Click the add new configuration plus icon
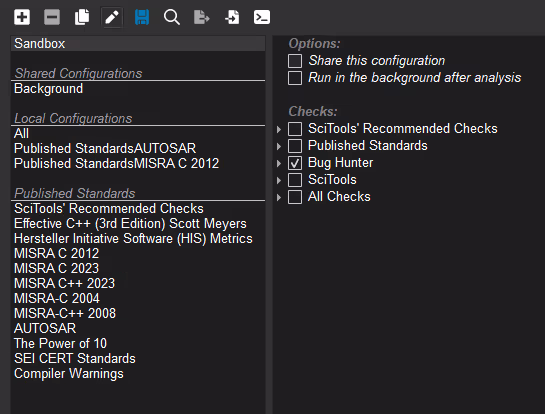 tap(22, 17)
